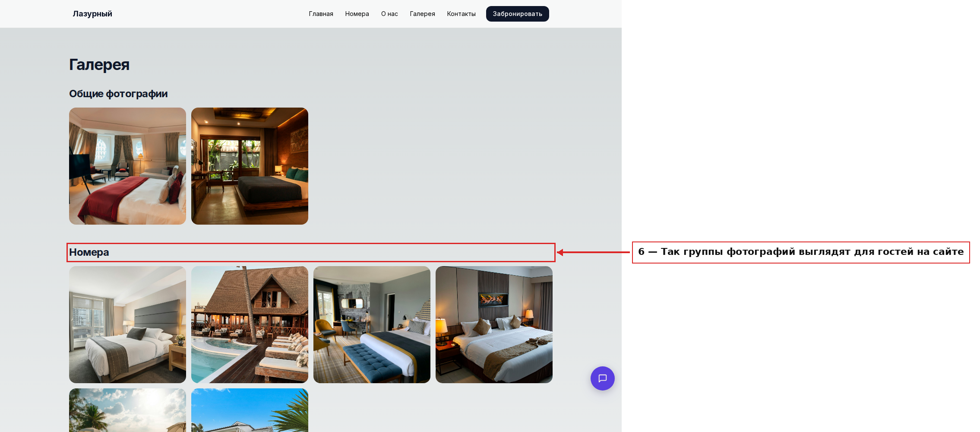Go to the Номера navigation link
Screen dimensions: 980x432
357,14
